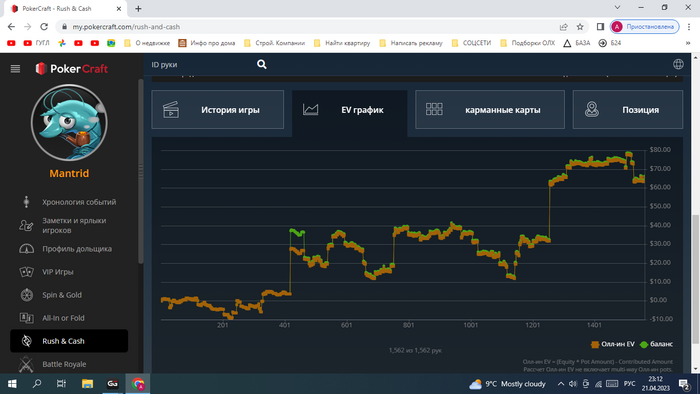Click the Mantrid username
700x394 pixels.
coord(69,173)
